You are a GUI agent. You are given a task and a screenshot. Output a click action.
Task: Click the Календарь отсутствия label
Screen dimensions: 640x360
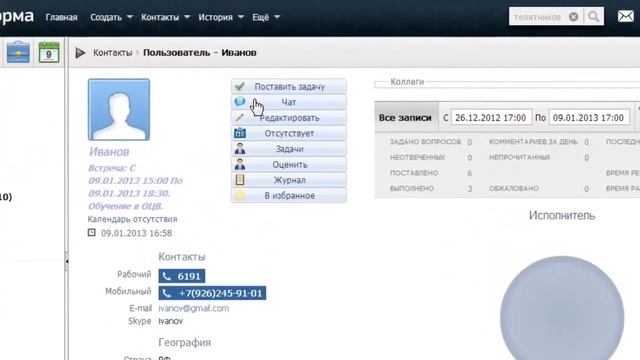point(132,219)
